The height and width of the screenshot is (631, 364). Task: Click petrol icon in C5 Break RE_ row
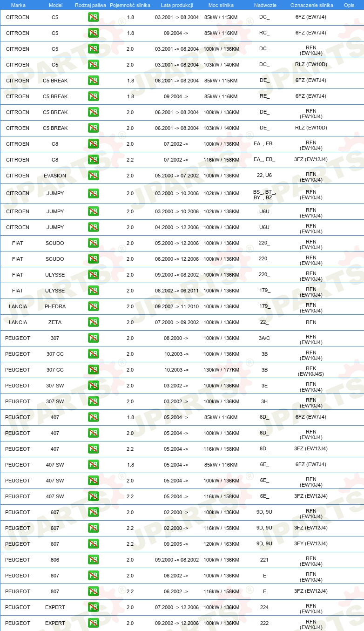point(94,96)
